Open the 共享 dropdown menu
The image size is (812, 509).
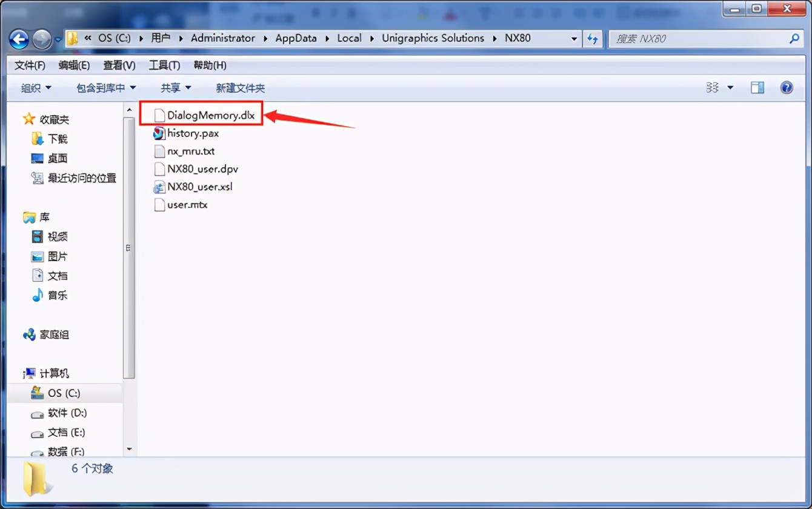point(176,88)
